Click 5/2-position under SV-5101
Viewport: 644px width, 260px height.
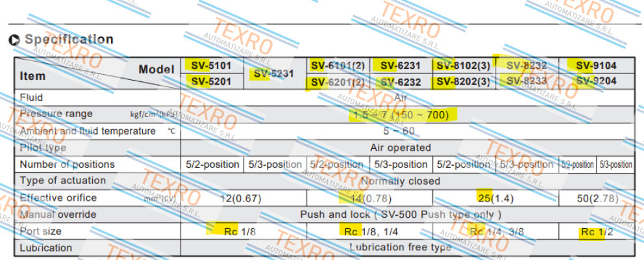pos(212,164)
